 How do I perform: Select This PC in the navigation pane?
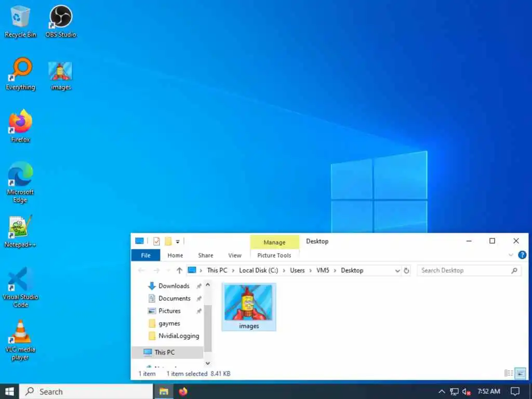tap(167, 352)
